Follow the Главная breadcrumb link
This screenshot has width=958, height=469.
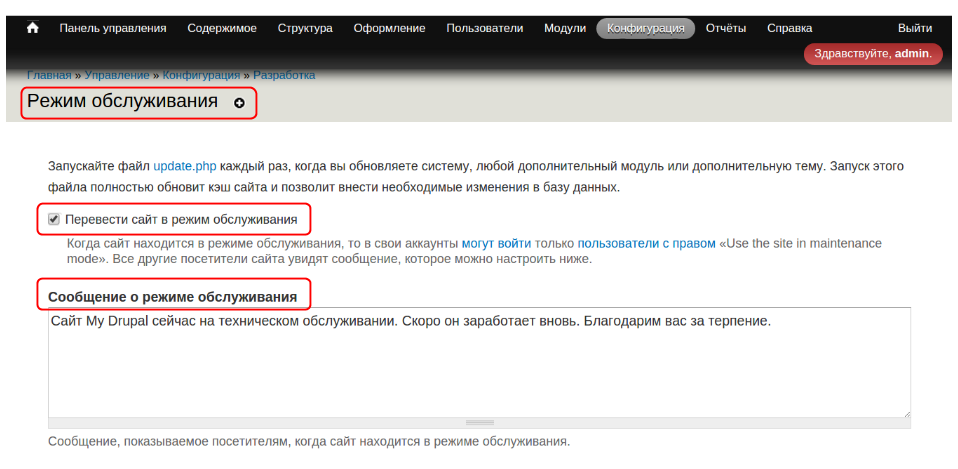click(x=49, y=75)
